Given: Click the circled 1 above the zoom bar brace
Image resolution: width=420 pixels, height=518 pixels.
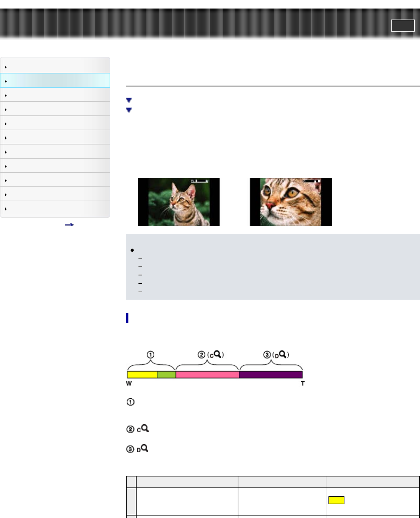Looking at the screenshot, I should 150,355.
